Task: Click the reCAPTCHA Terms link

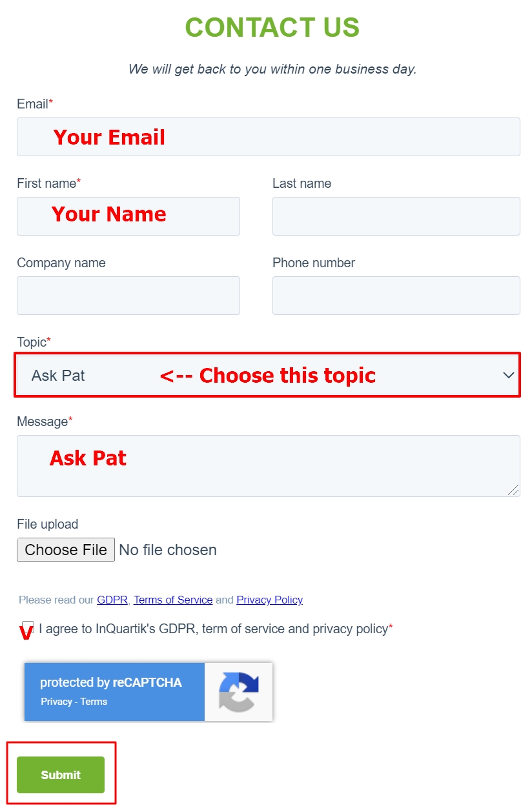Action: pos(94,702)
